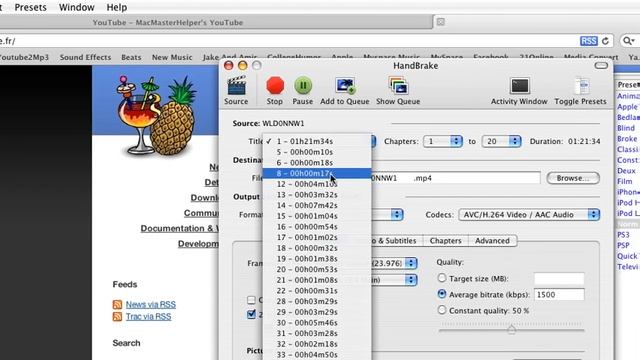The image size is (640, 360).
Task: Select title 19 - 00h01m38s
Action: point(317,259)
